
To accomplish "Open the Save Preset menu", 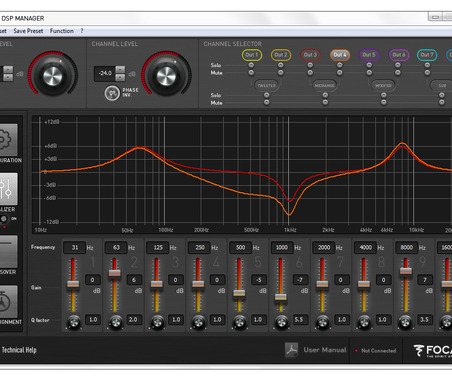I will click(x=28, y=31).
